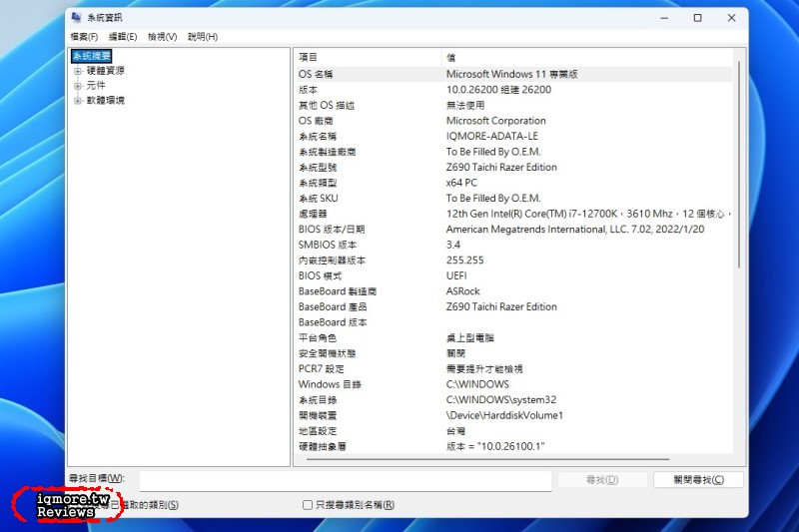Select the 軟體環境 tree label
Viewport: 799px width, 532px height.
coord(106,100)
